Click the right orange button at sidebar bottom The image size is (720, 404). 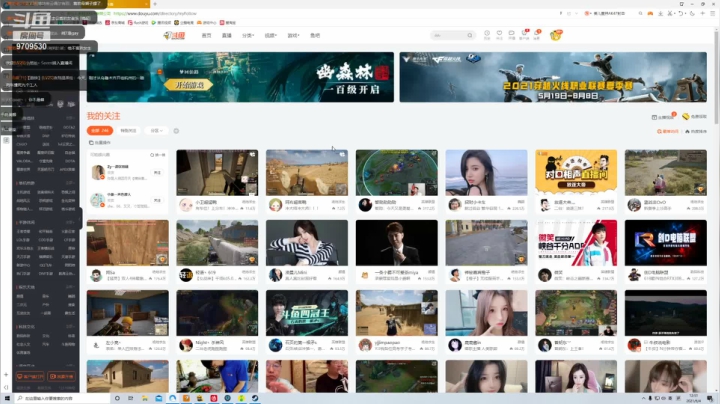(62, 376)
